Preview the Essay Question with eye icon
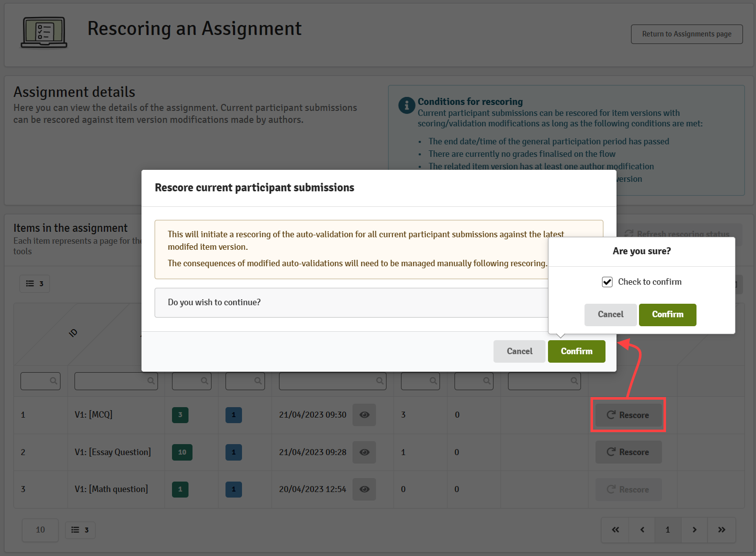 click(x=364, y=452)
